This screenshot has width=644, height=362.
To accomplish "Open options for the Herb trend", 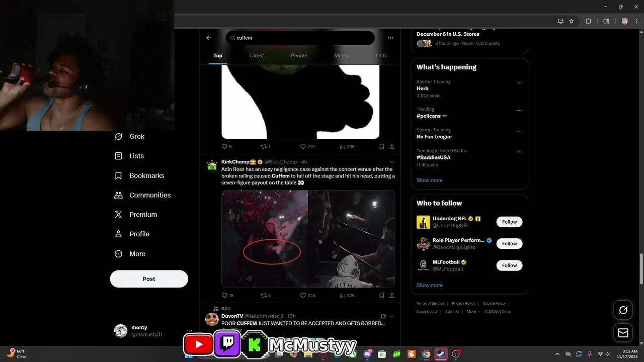I will tap(519, 83).
